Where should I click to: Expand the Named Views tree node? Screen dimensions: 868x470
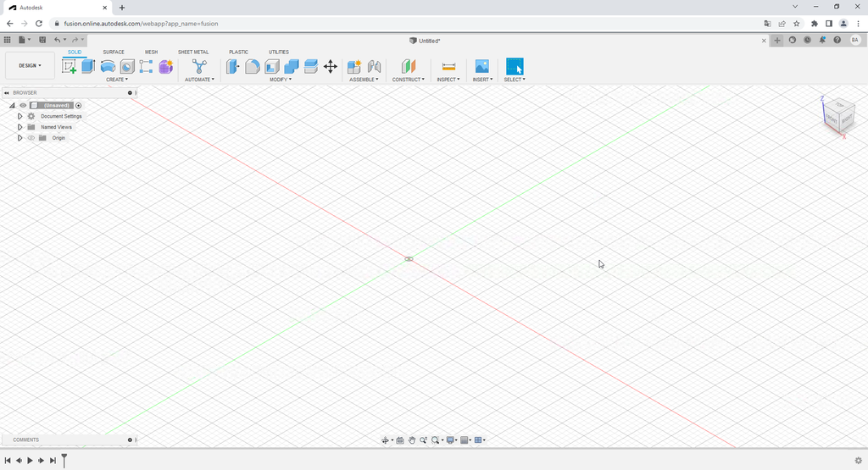(x=19, y=127)
